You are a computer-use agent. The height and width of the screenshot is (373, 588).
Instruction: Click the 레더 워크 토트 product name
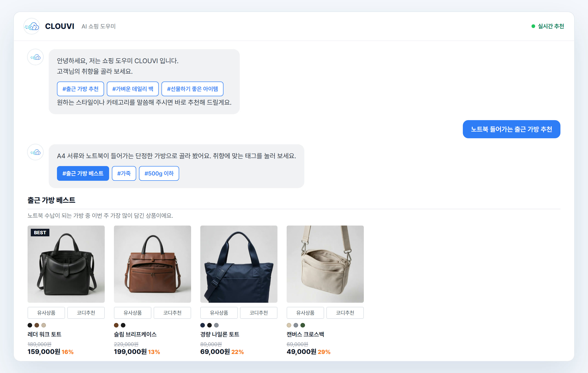[44, 334]
